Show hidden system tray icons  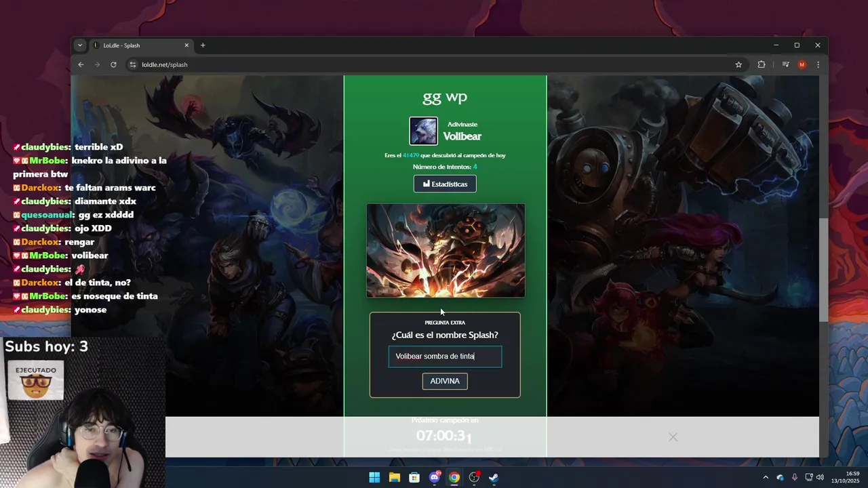pyautogui.click(x=766, y=477)
